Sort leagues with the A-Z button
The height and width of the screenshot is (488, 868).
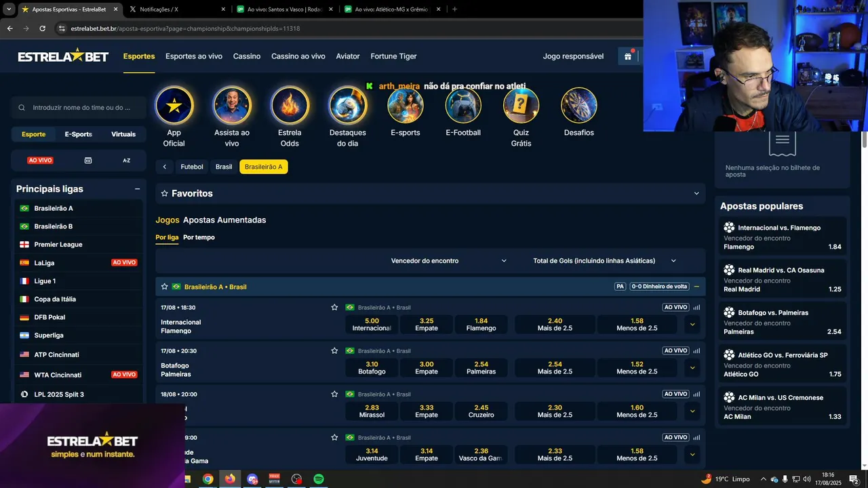click(x=126, y=161)
